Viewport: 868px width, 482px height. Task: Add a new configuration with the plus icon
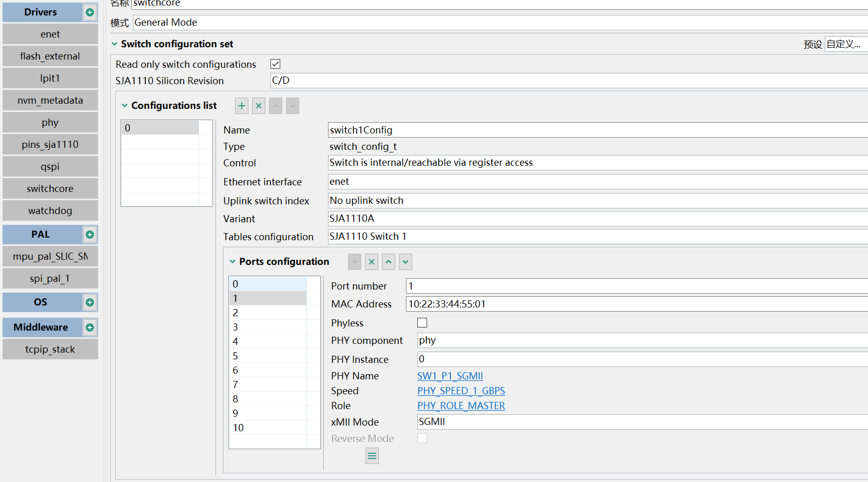click(241, 106)
